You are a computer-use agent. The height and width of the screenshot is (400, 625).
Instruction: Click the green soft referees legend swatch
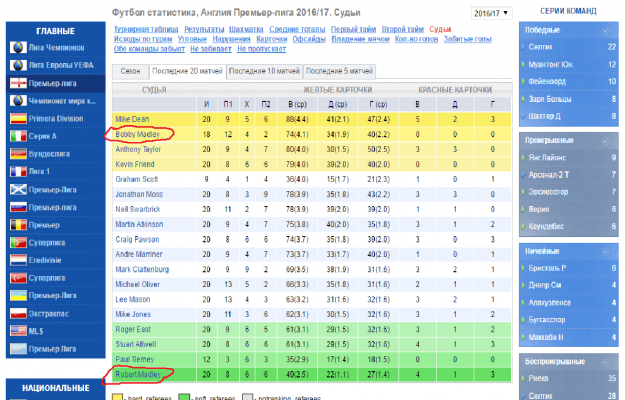(184, 397)
